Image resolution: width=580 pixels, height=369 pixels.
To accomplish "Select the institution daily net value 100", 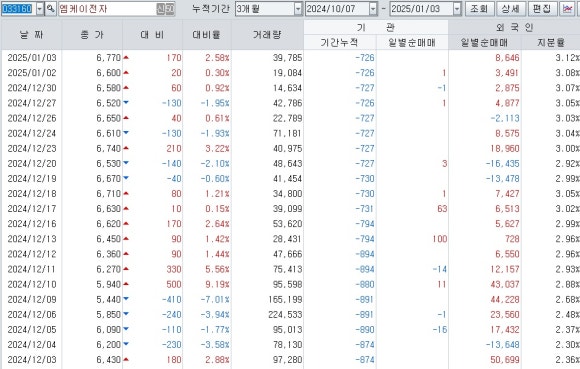I will click(x=440, y=239).
